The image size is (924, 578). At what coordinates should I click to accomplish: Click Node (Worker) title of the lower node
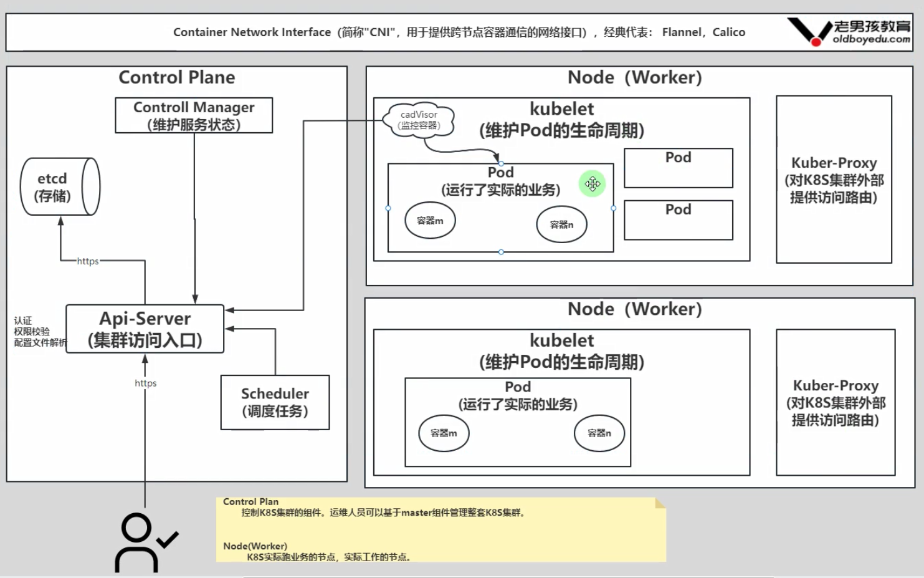coord(634,309)
